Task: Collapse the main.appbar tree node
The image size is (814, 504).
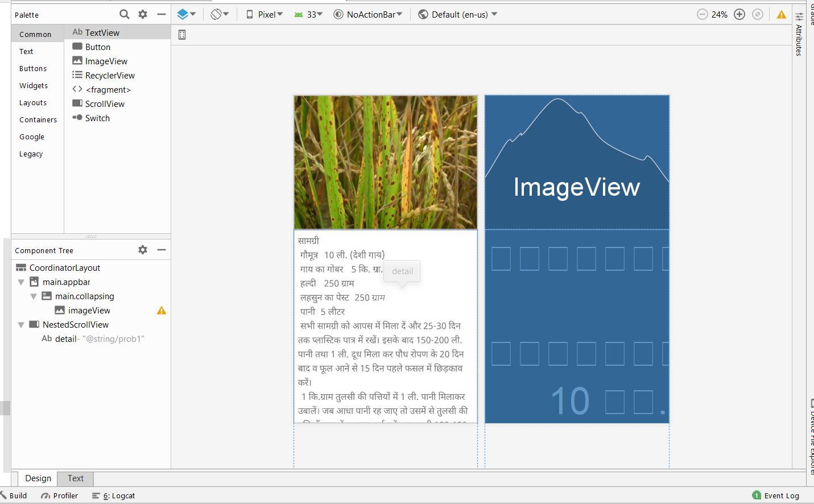Action: pyautogui.click(x=21, y=282)
